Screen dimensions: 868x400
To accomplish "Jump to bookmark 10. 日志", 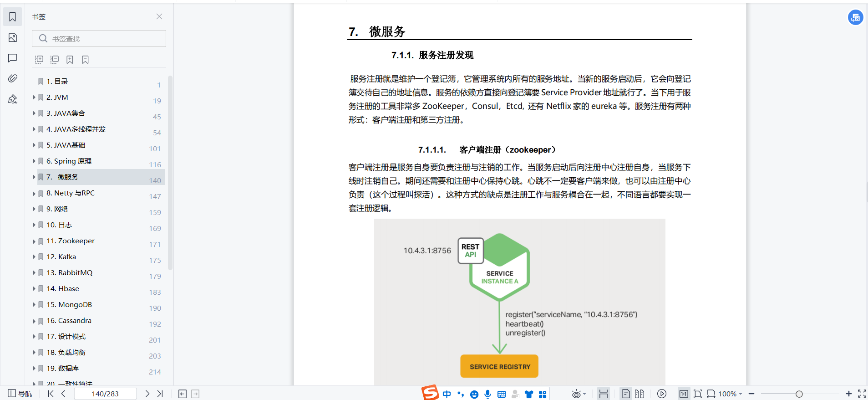I will pyautogui.click(x=59, y=225).
